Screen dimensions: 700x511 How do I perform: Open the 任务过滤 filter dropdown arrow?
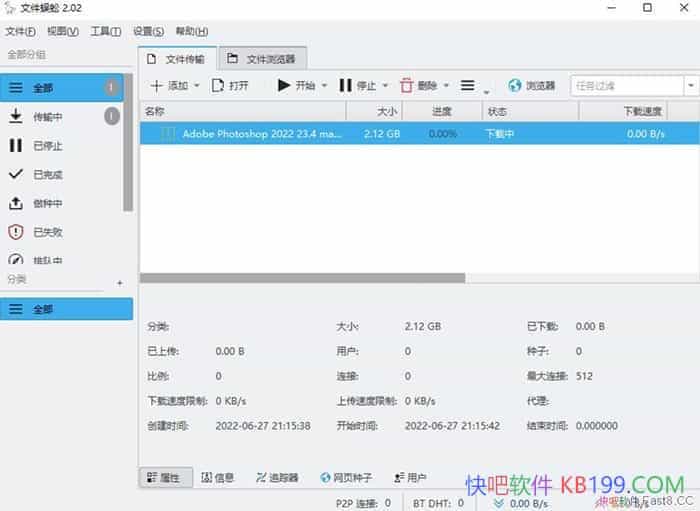pyautogui.click(x=690, y=86)
